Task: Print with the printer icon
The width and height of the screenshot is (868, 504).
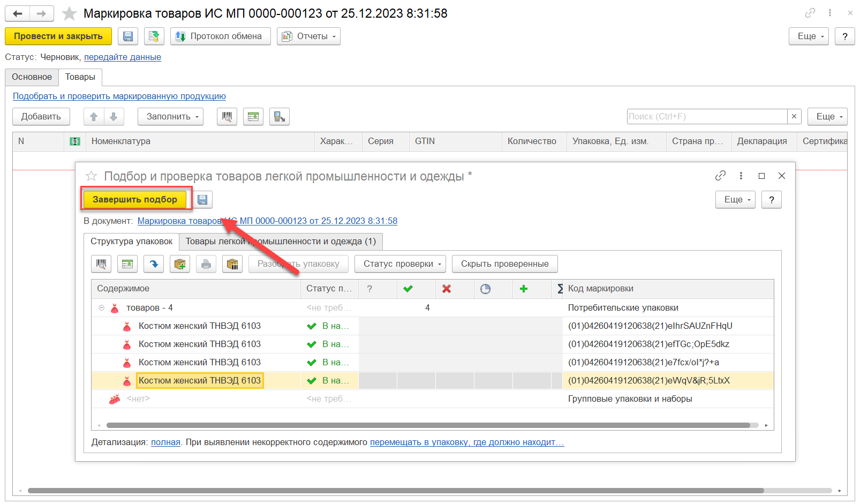Action: pos(206,264)
